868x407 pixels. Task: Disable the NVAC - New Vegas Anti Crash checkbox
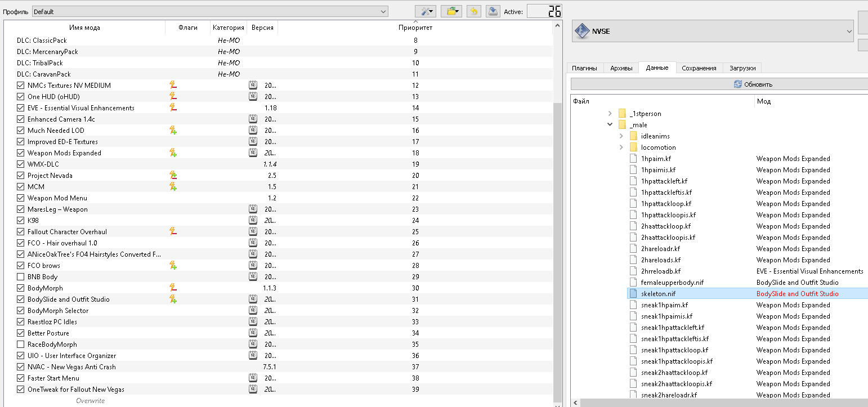point(21,367)
